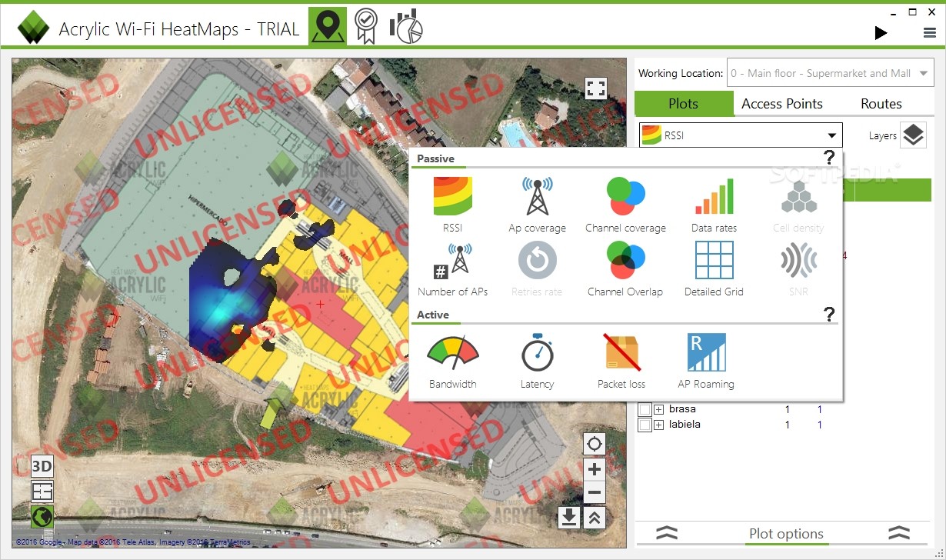Start the survey with the play button
946x560 pixels.
point(881,32)
